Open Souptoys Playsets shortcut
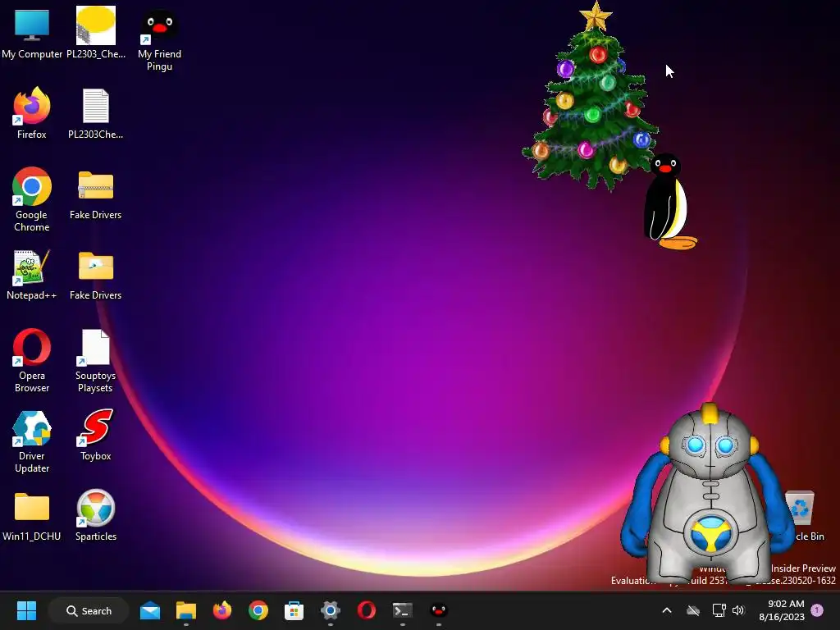Image resolution: width=840 pixels, height=630 pixels. (96, 361)
